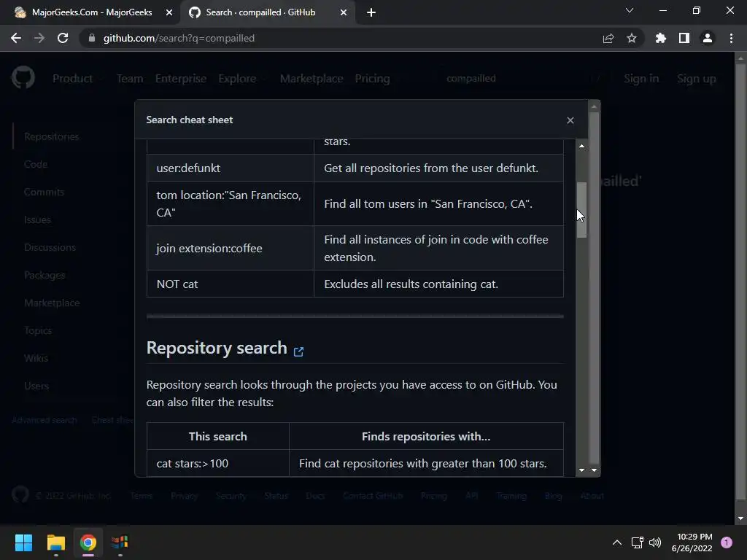The width and height of the screenshot is (747, 560).
Task: Close the Search cheat sheet dialog
Action: click(x=570, y=120)
